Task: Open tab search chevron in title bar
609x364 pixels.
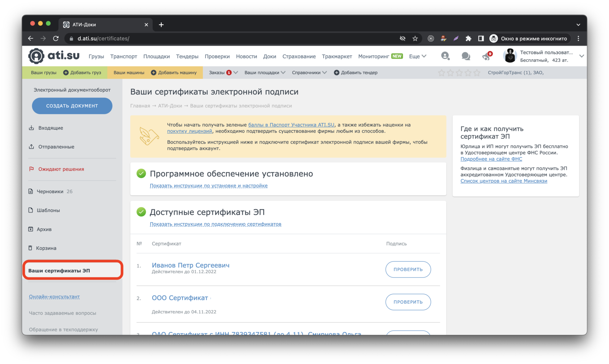Action: coord(578,25)
